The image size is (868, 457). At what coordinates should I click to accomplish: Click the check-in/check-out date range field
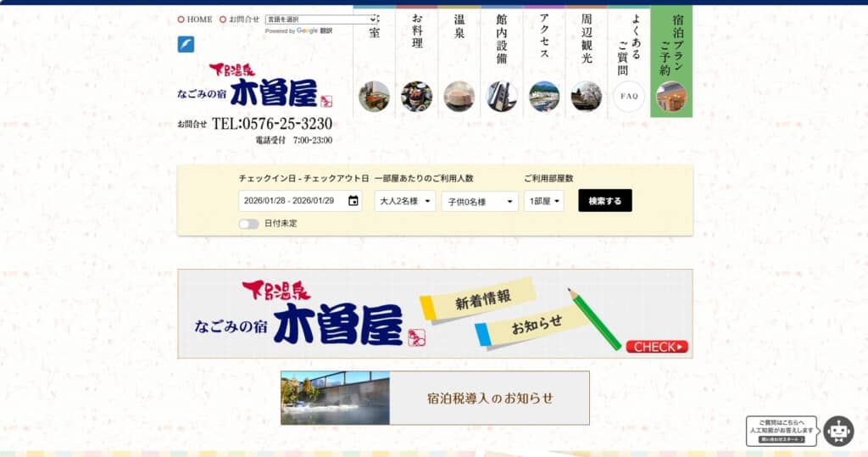291,201
